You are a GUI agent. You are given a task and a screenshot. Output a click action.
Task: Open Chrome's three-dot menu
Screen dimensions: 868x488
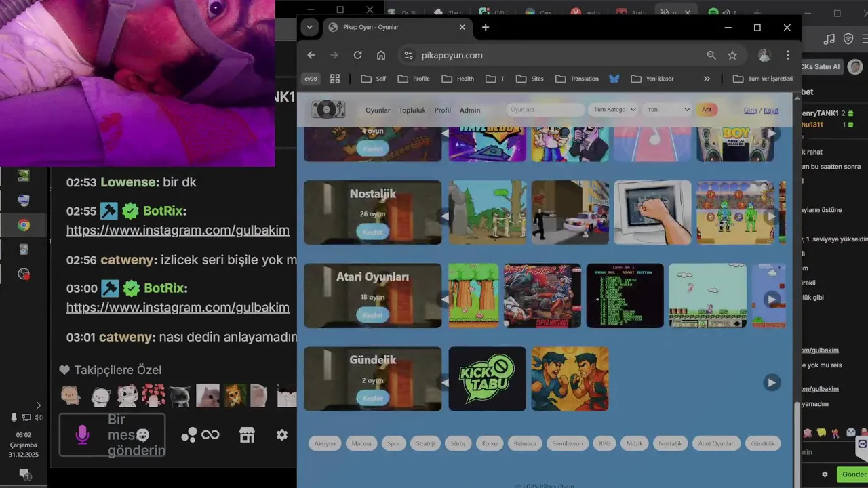coord(787,55)
